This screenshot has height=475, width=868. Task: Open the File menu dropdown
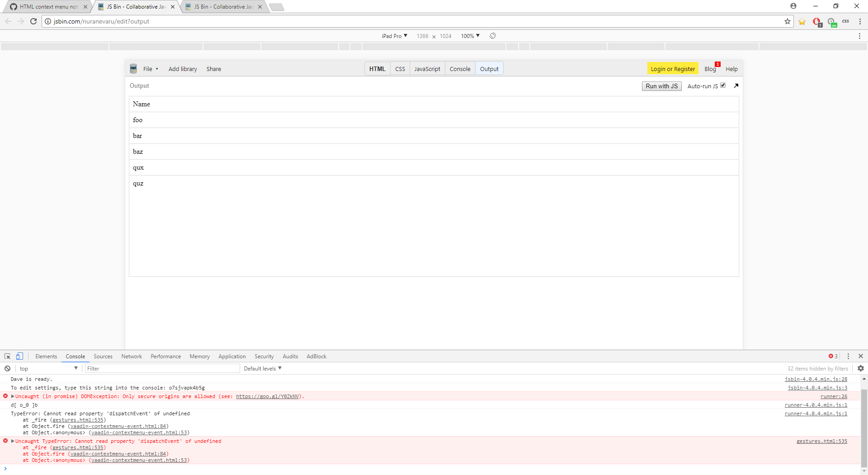[151, 69]
